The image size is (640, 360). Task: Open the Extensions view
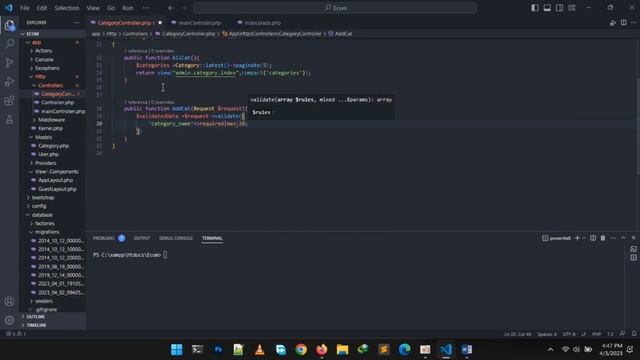coord(9,100)
